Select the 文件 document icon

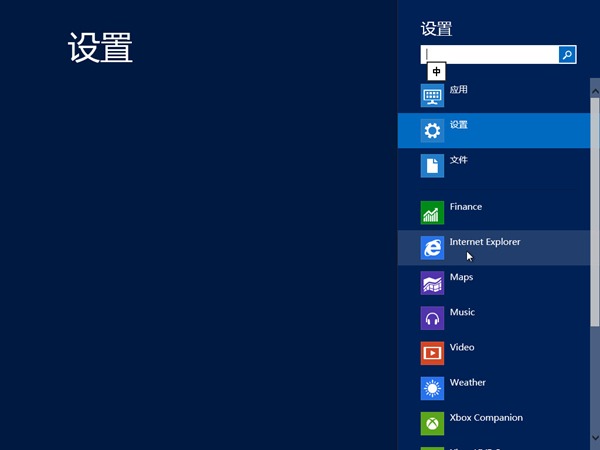pos(432,166)
